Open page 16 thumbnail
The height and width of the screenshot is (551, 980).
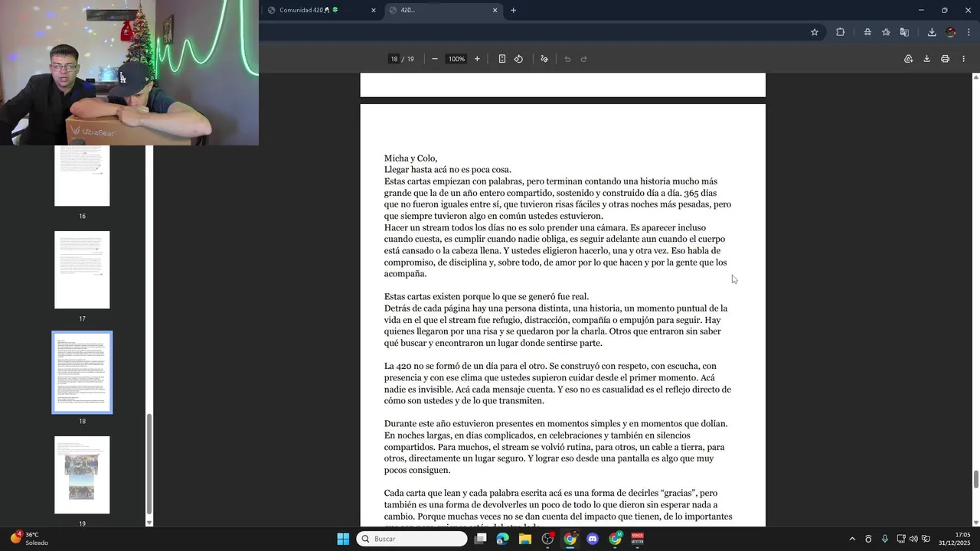82,175
